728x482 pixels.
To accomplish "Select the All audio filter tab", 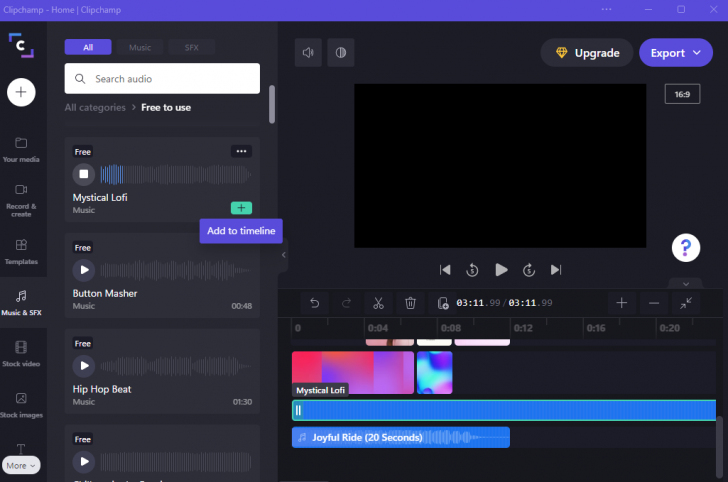I will (x=88, y=47).
